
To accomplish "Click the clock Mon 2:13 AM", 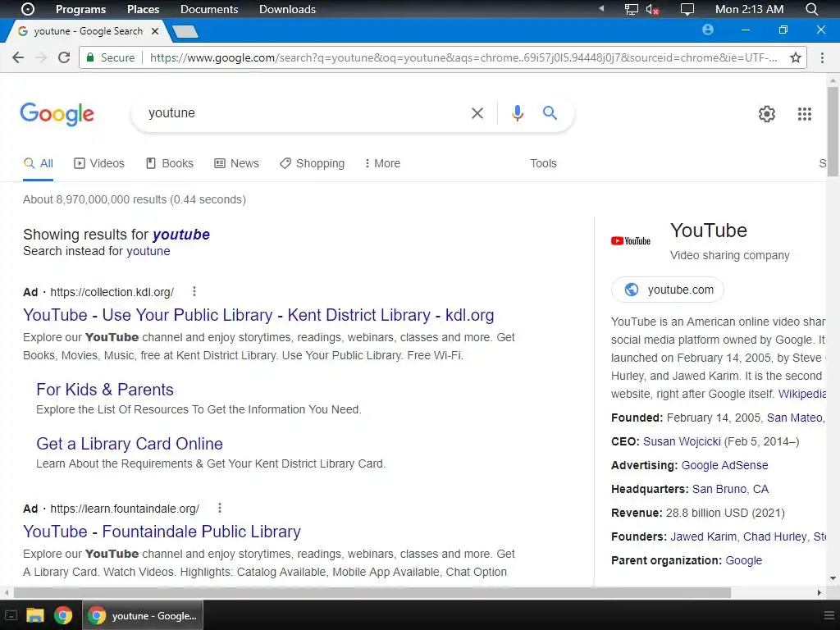I will (749, 9).
